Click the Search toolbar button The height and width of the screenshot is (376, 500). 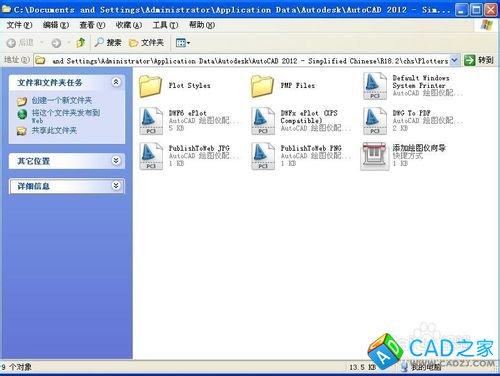click(108, 43)
